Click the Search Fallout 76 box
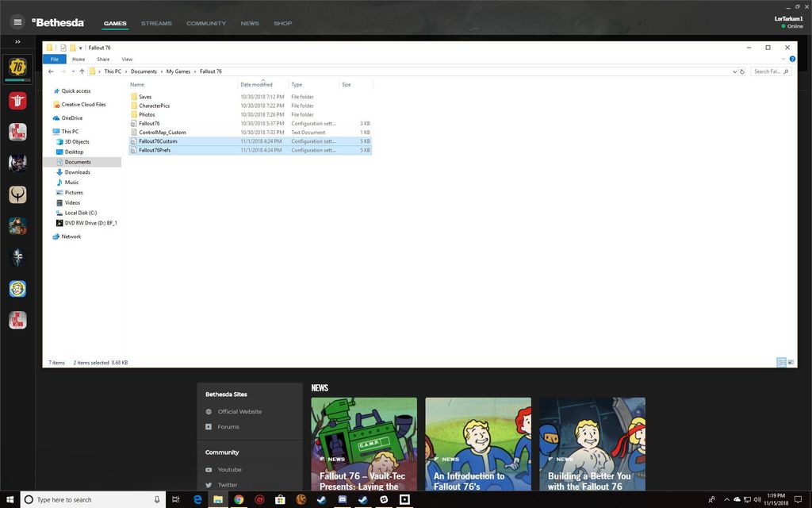 click(771, 71)
